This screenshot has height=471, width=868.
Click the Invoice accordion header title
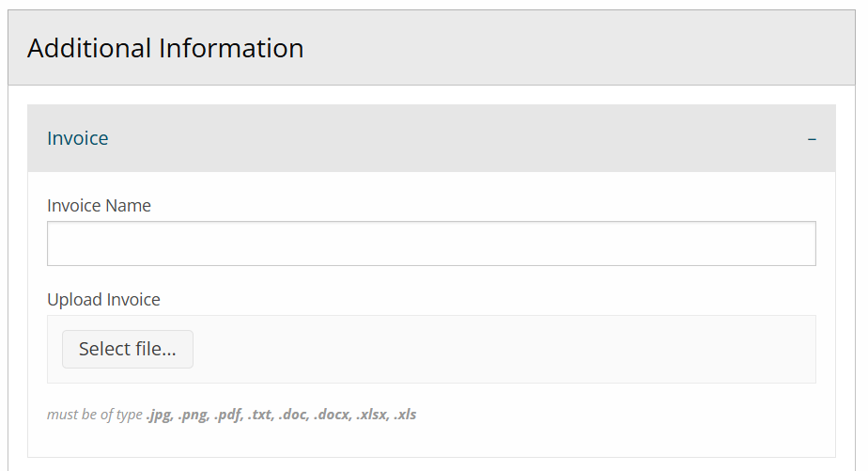(x=78, y=138)
